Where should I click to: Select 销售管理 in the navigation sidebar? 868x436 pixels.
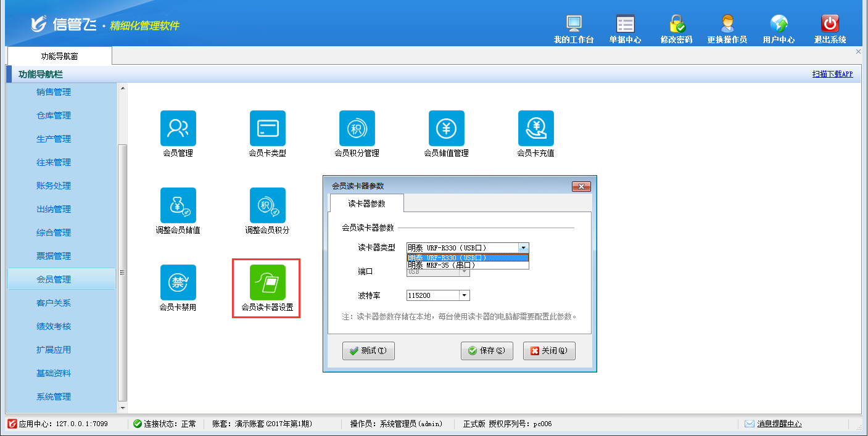54,93
